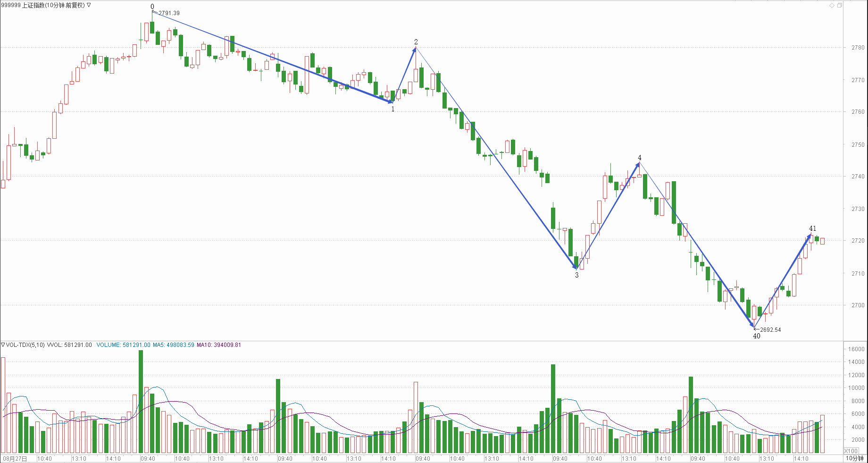
Task: Click the overlapping-windows restore icon
Action: [x=840, y=6]
